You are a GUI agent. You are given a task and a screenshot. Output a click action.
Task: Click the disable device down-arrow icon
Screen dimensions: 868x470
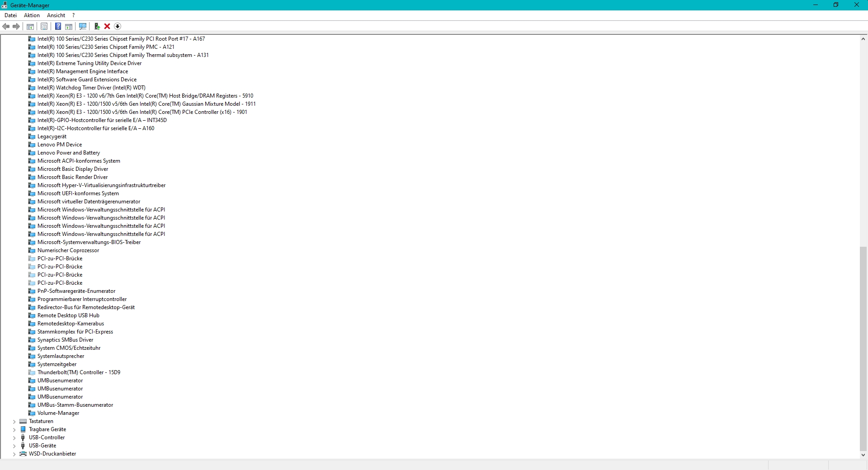tap(118, 26)
